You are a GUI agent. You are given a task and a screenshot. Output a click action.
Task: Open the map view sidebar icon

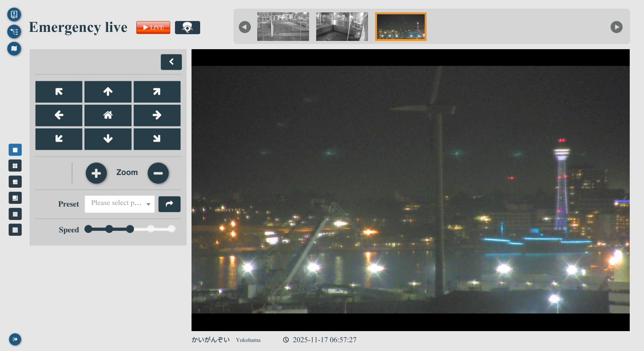(14, 48)
